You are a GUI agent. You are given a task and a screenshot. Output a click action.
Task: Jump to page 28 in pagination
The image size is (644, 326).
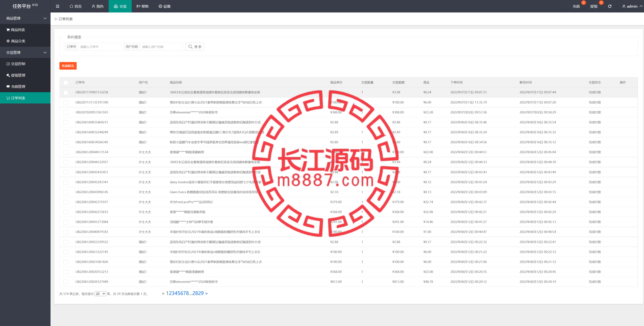click(x=195, y=293)
